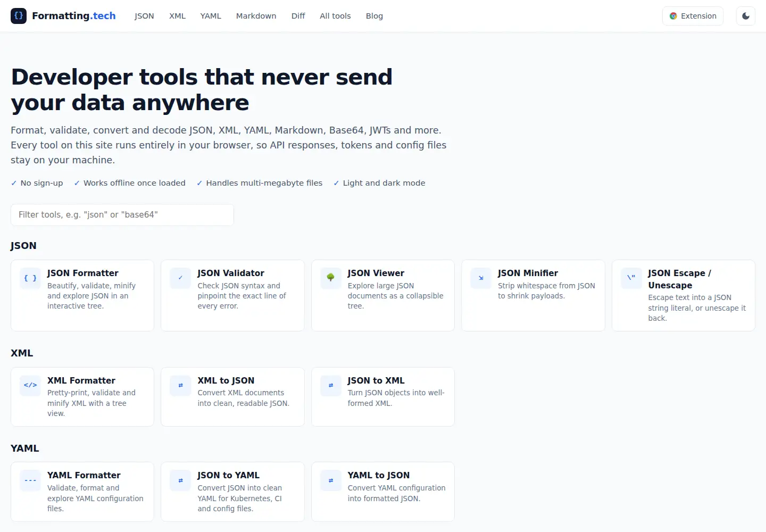Screen dimensions: 766x532
Task: Click the JSON Viewer tree icon
Action: 331,278
